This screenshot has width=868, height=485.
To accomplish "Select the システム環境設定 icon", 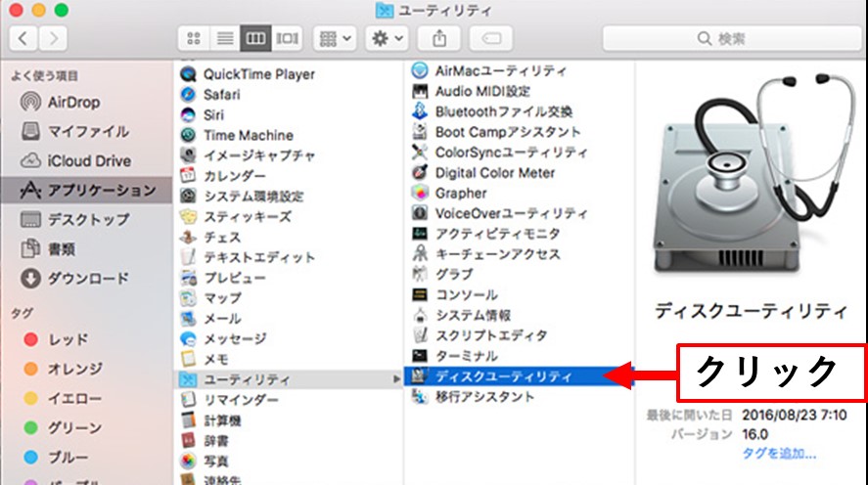I will point(188,197).
